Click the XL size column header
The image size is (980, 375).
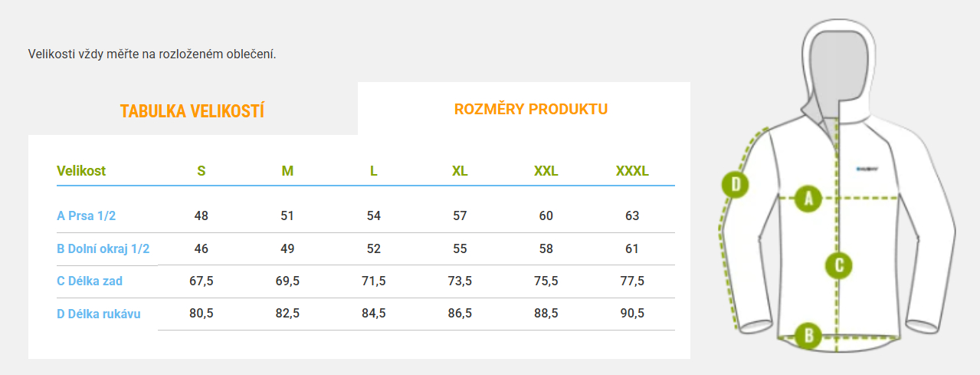click(x=460, y=171)
